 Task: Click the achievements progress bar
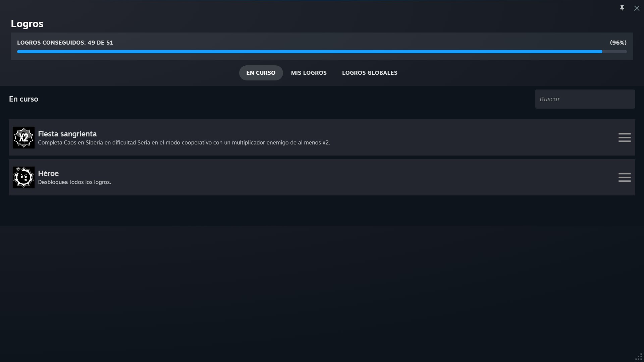point(321,52)
